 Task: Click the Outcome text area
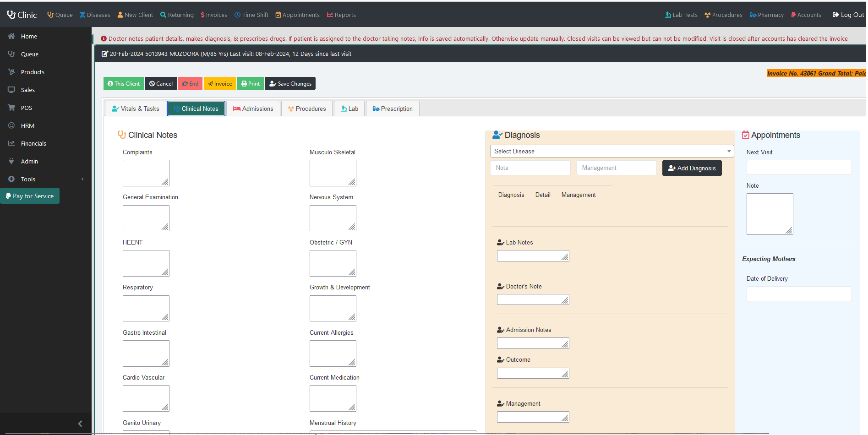(x=533, y=373)
